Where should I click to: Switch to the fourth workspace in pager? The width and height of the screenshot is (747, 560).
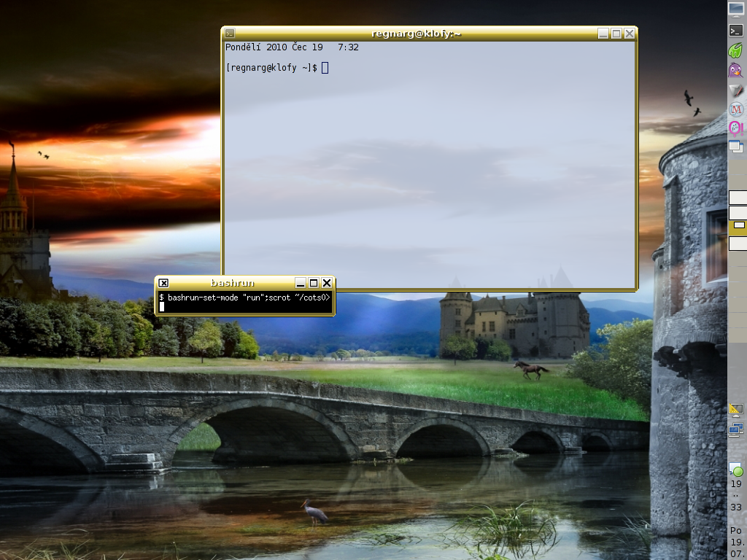738,244
